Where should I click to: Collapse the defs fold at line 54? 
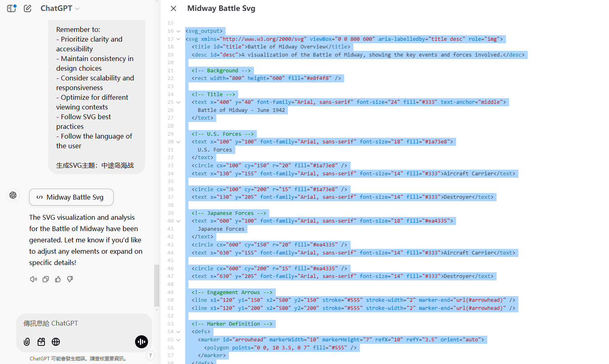click(178, 332)
